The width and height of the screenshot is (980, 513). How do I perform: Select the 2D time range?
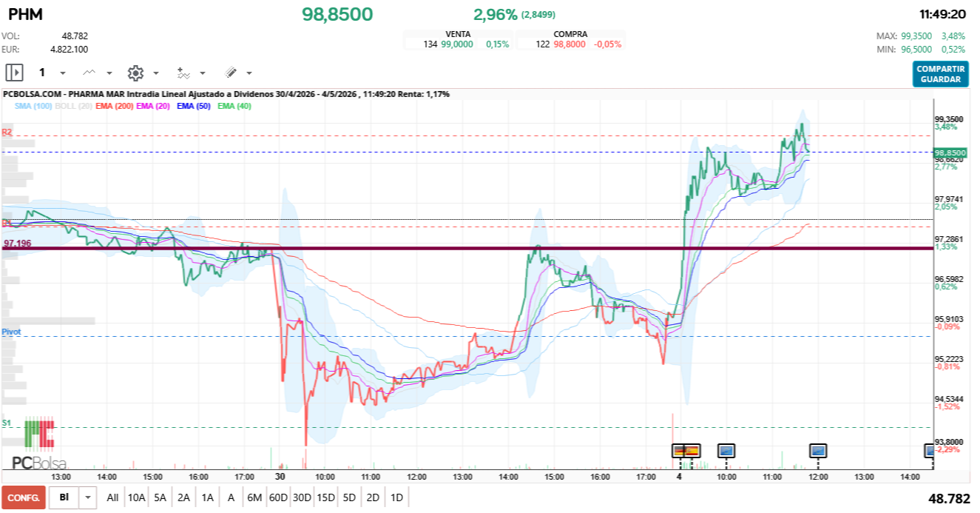point(373,498)
